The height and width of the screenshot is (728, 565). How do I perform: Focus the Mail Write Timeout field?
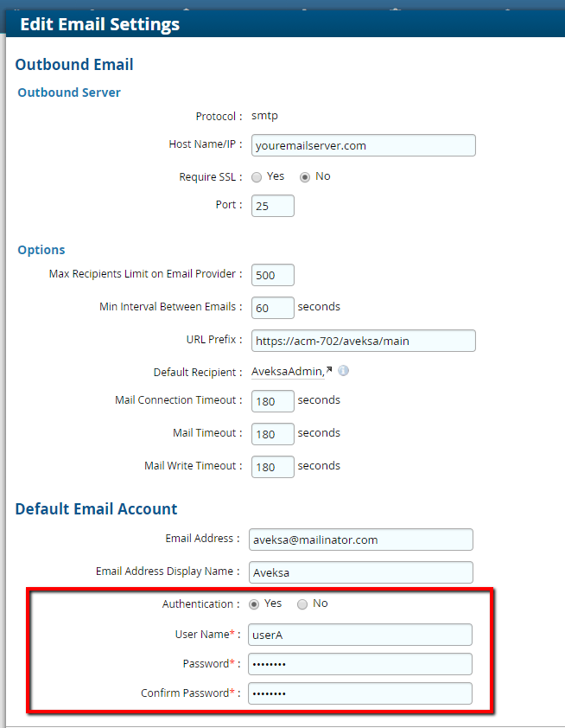(x=272, y=467)
